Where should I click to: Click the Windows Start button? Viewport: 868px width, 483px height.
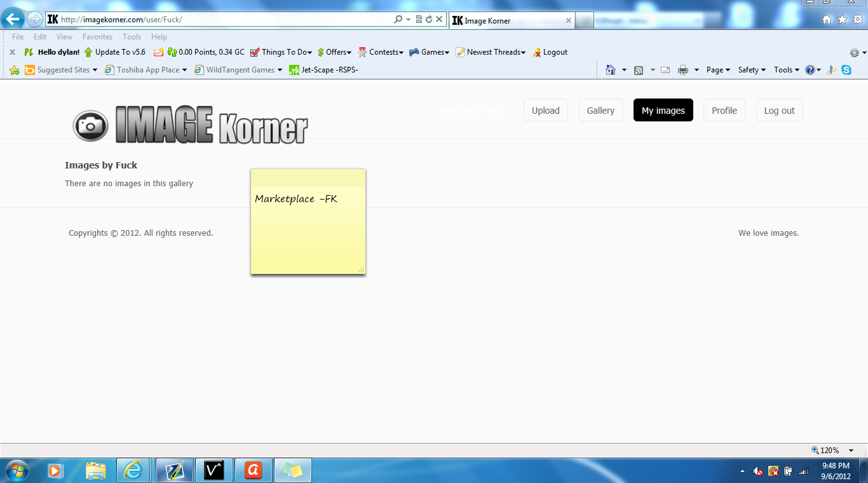(17, 470)
